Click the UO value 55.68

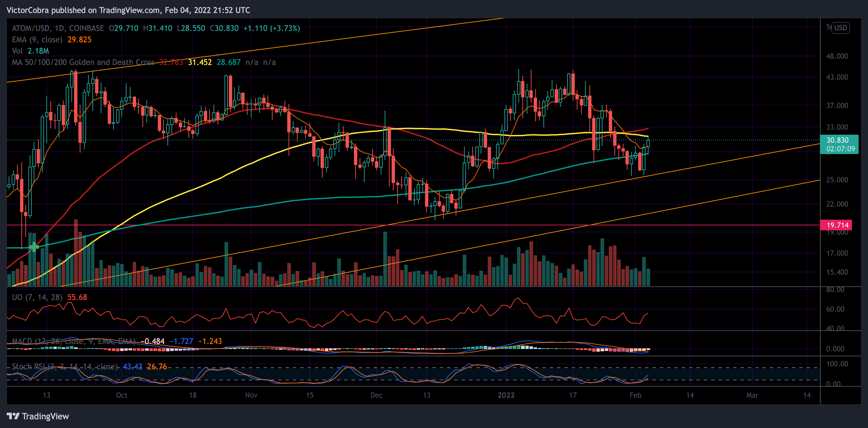77,297
